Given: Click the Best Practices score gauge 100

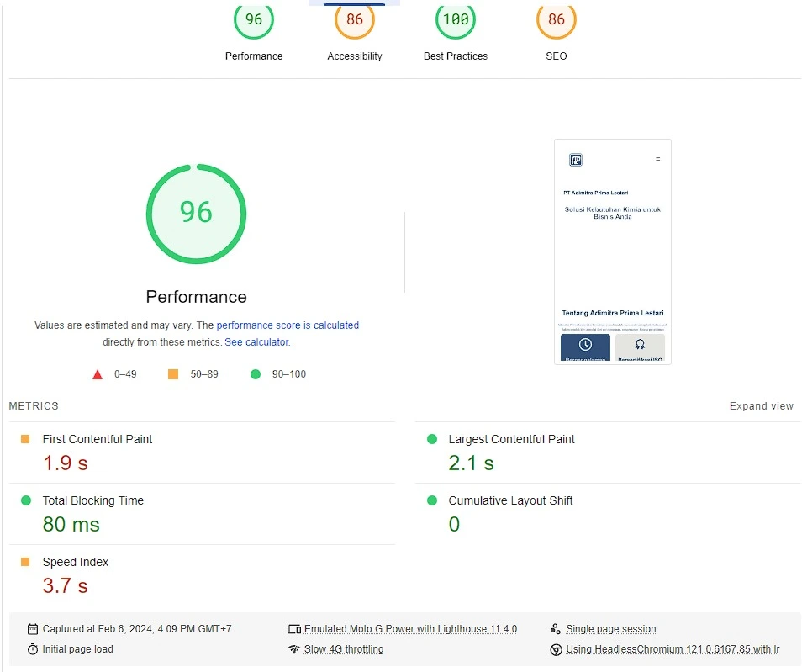Looking at the screenshot, I should [456, 20].
